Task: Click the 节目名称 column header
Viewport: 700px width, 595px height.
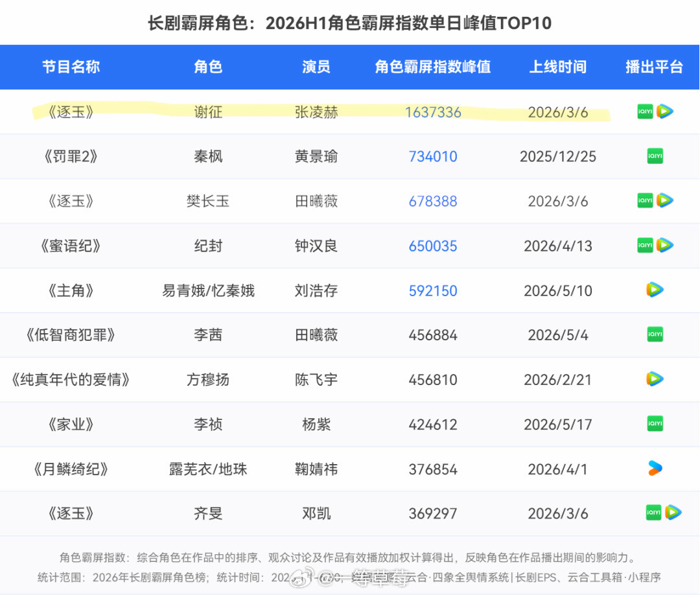Action: pyautogui.click(x=71, y=67)
